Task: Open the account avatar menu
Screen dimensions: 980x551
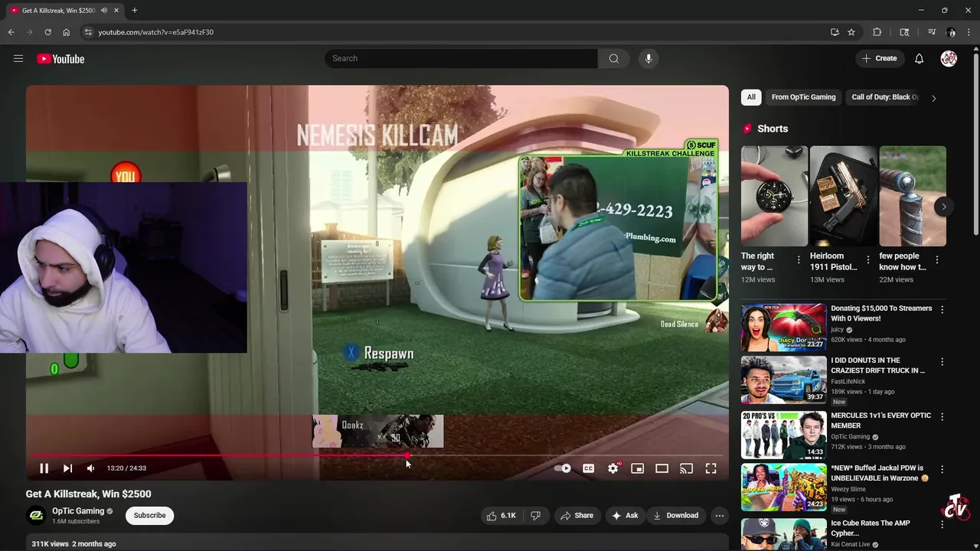Action: 949,58
